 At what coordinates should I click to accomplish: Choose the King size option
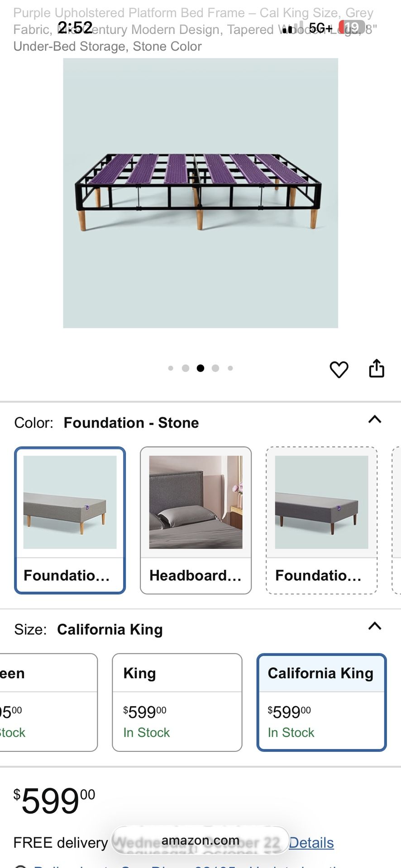[177, 702]
